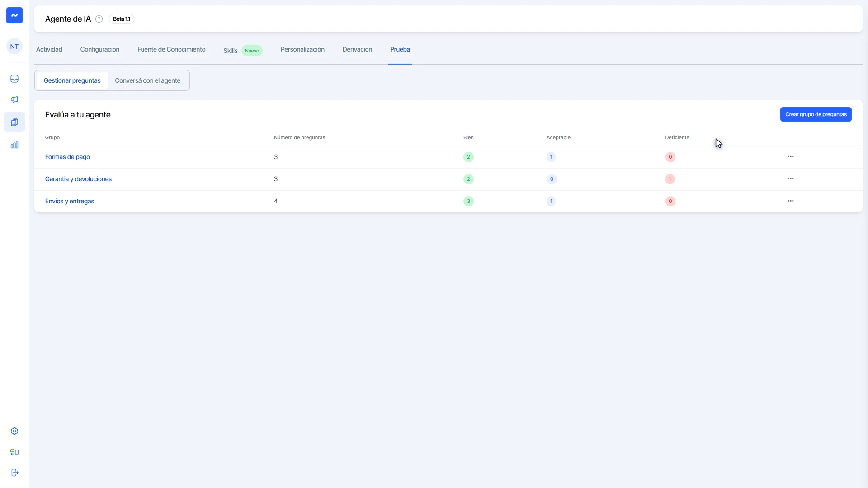The height and width of the screenshot is (488, 868).
Task: Select the Prueba tab
Action: click(x=400, y=50)
